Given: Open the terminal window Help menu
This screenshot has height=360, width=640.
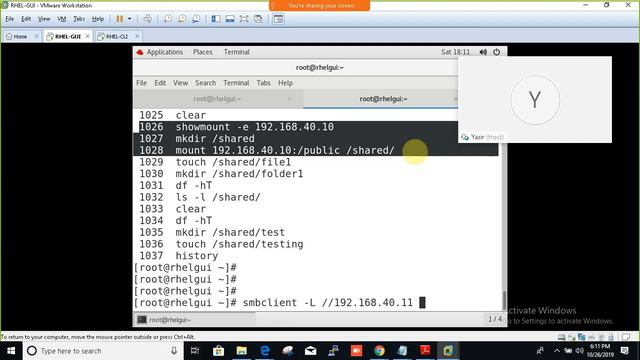Looking at the screenshot, I should coord(285,83).
